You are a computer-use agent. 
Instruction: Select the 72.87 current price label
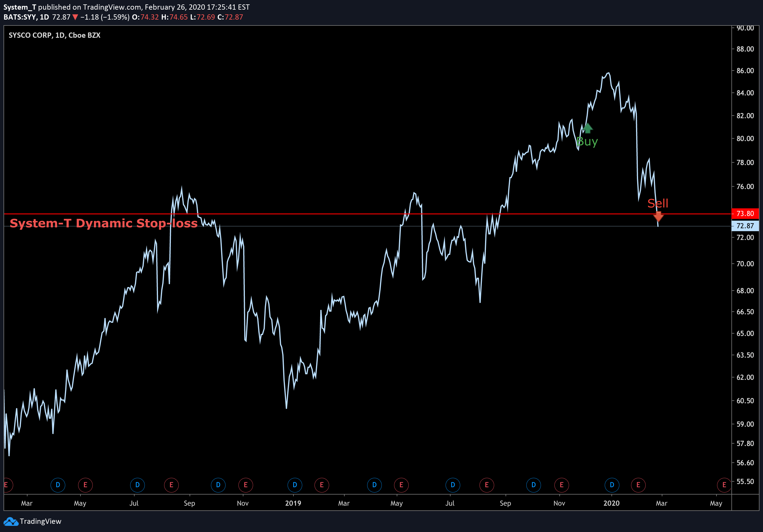745,226
